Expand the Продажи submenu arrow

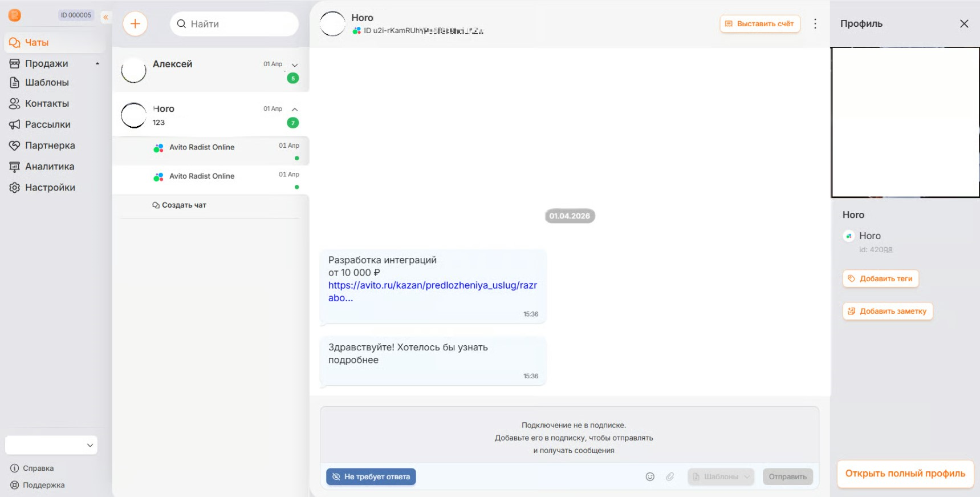[97, 63]
